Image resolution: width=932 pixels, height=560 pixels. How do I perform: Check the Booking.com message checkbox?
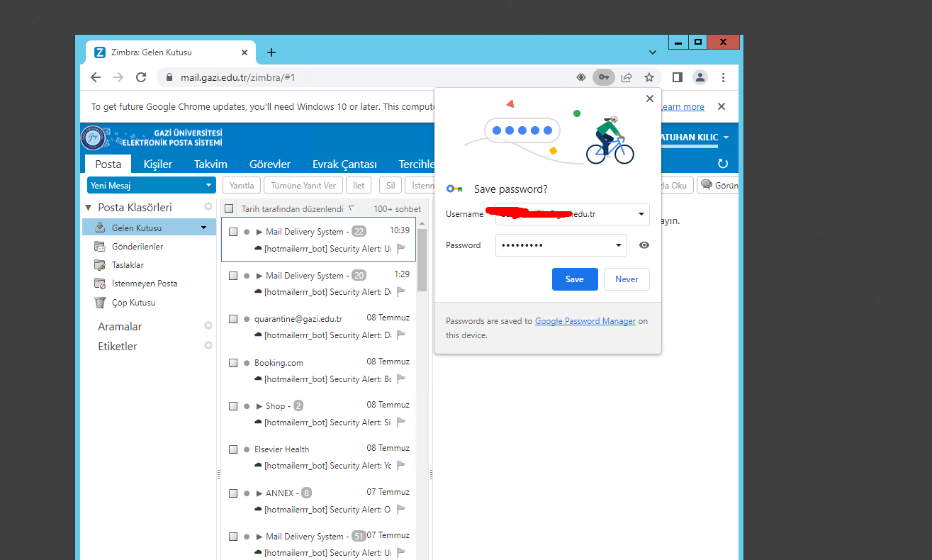pyautogui.click(x=233, y=363)
